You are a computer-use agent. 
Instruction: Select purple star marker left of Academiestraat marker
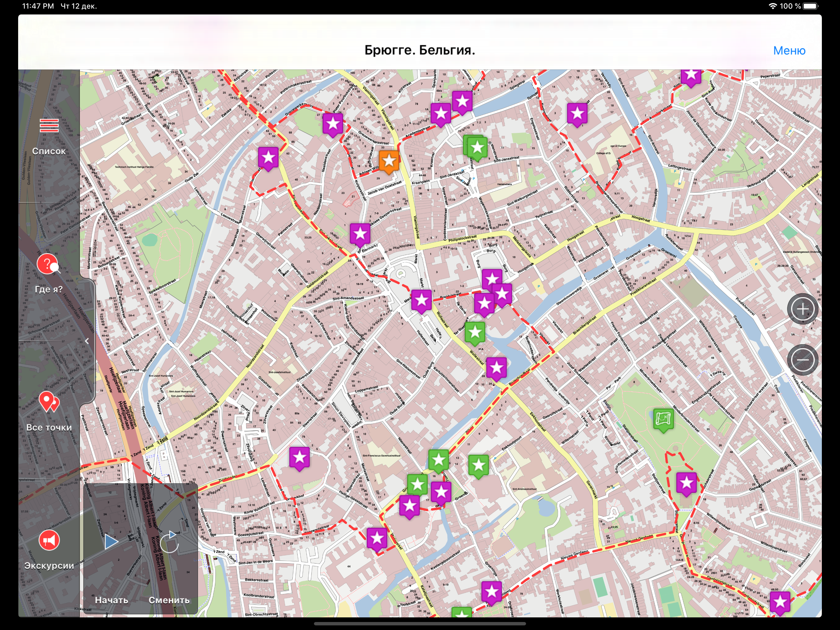[441, 115]
